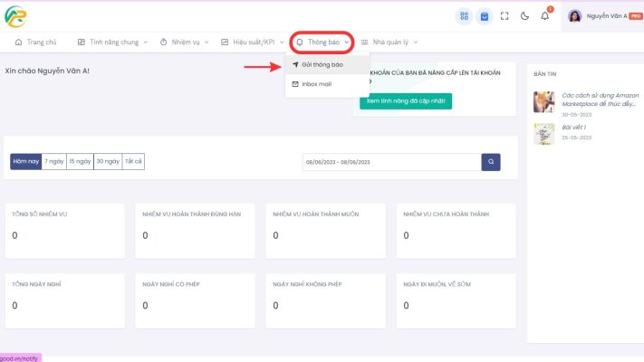The width and height of the screenshot is (644, 362).
Task: Open Nhiệm vụ menu
Action: coord(184,42)
